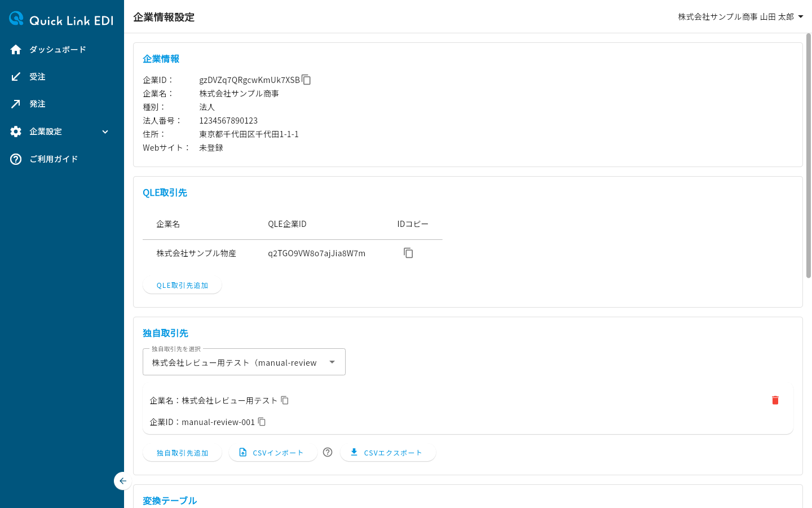Click the IDコピー column header
The image size is (812, 508).
coord(413,224)
